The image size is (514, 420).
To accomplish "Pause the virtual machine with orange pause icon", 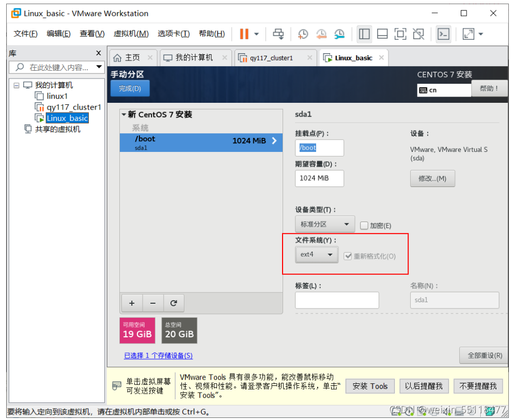I will click(244, 34).
